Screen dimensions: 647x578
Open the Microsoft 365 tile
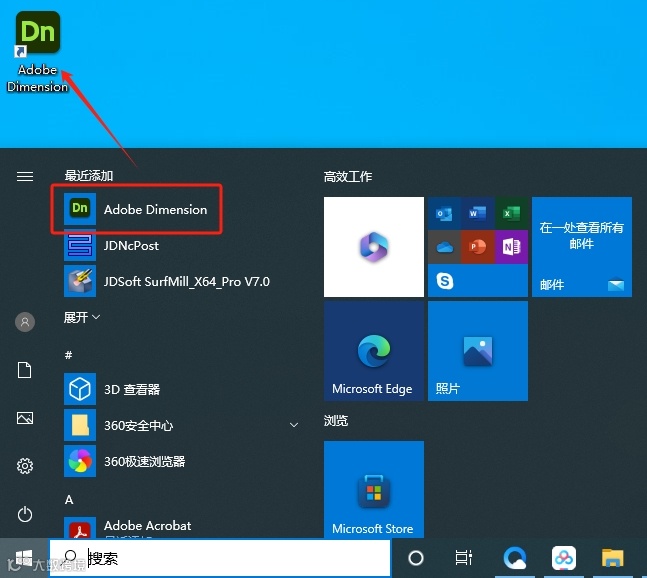374,247
